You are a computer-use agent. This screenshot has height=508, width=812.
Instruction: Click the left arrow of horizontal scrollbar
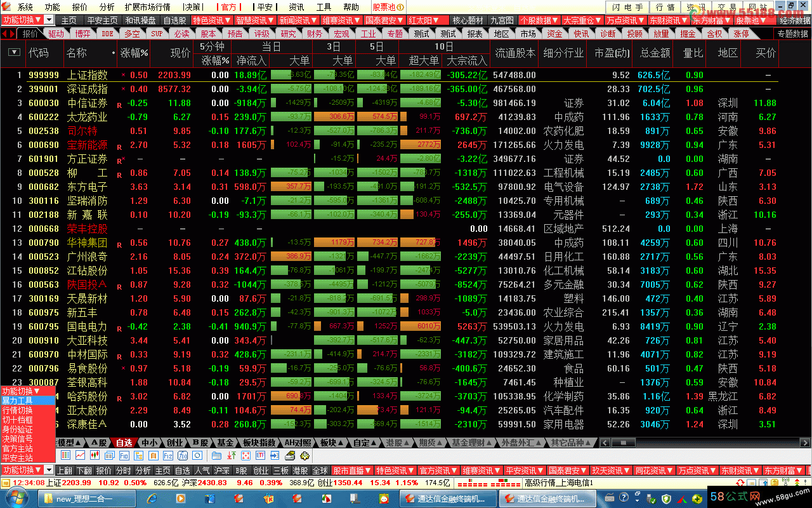[x=605, y=443]
